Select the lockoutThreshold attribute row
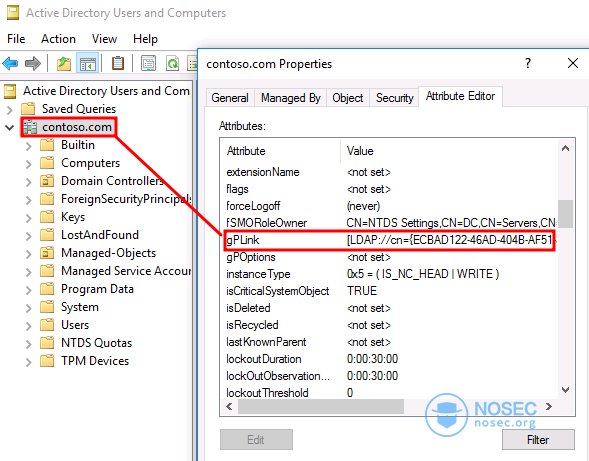Viewport: 589px width, 461px height. (389, 393)
